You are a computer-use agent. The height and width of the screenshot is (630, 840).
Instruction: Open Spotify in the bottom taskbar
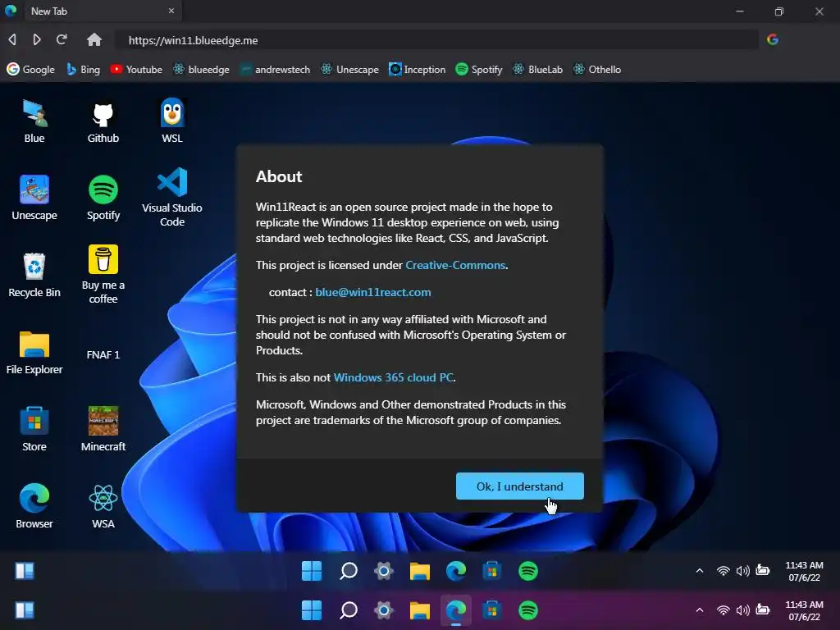[x=528, y=610]
